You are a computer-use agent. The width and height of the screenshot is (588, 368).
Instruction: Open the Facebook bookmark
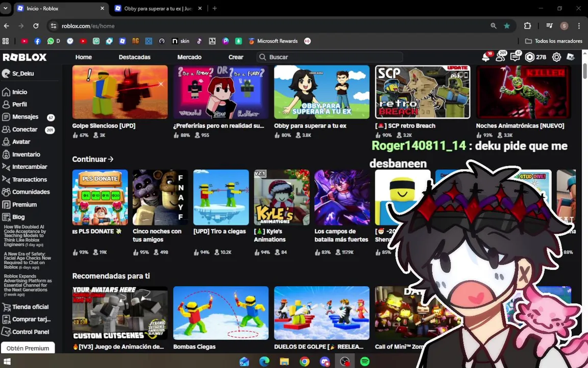click(37, 41)
